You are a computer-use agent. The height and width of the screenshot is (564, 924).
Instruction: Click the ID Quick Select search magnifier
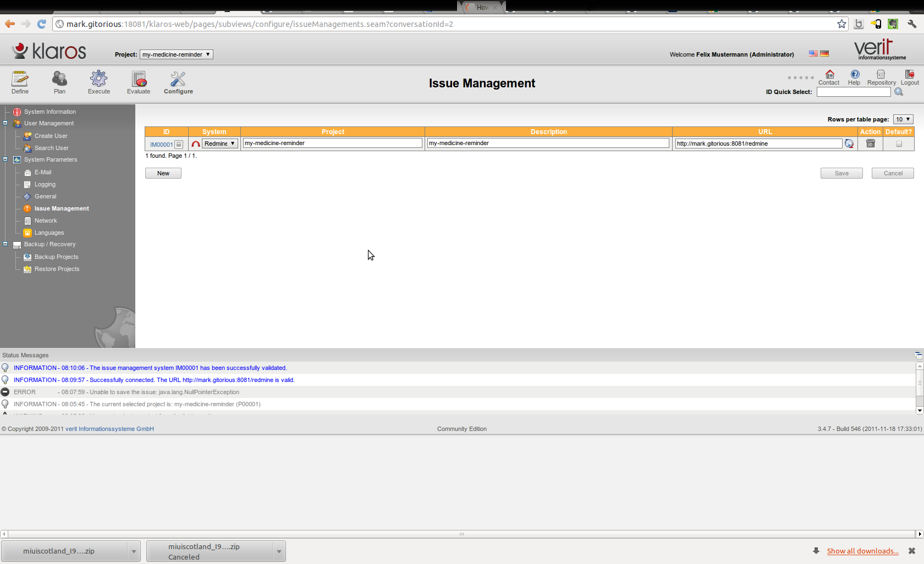point(899,92)
